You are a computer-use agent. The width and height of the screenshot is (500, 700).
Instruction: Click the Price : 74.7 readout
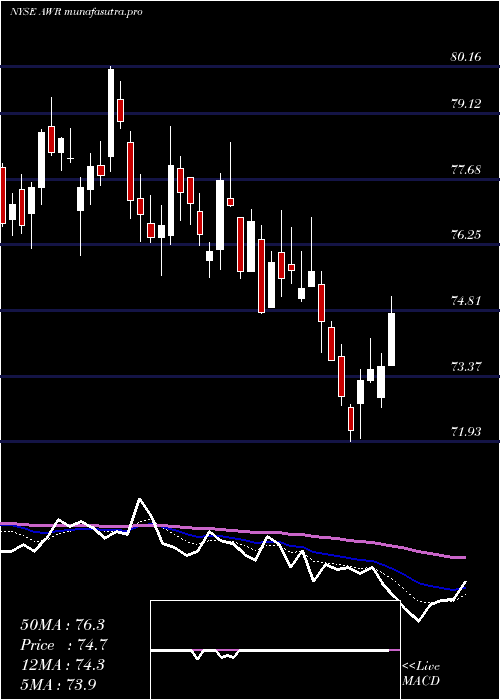64,645
